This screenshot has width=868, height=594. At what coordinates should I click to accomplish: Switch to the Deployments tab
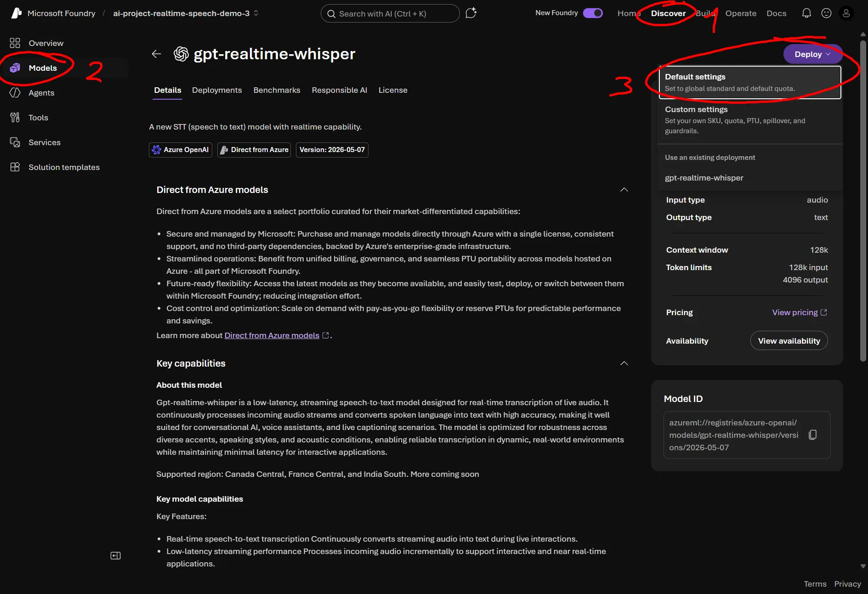(x=217, y=90)
